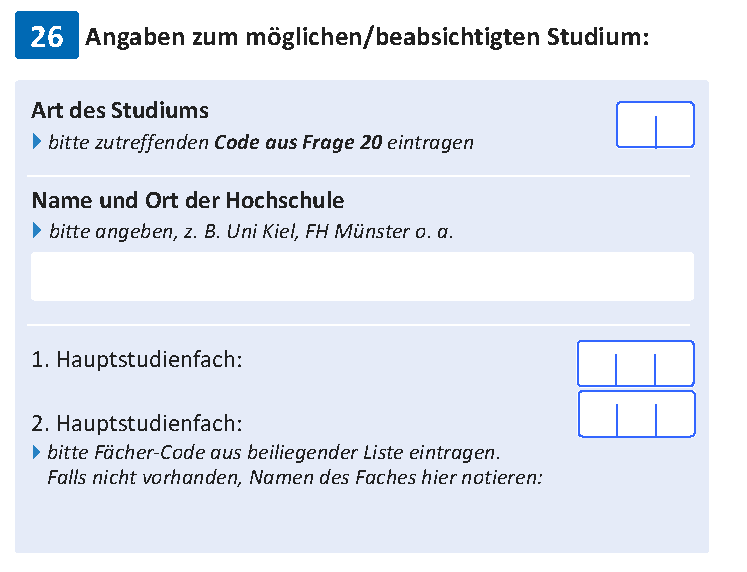
Task: Click the triangle marker before 'bitte zutreffenden Code'
Action: point(37,141)
